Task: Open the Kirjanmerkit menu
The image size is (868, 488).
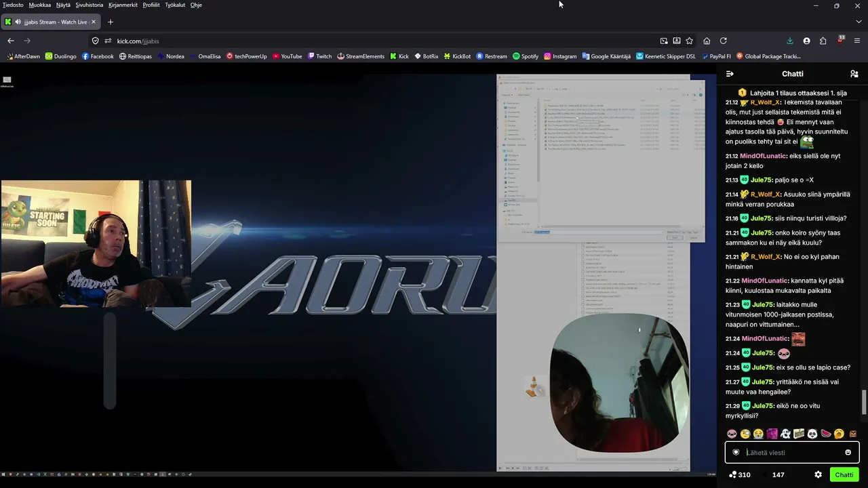Action: click(x=123, y=5)
